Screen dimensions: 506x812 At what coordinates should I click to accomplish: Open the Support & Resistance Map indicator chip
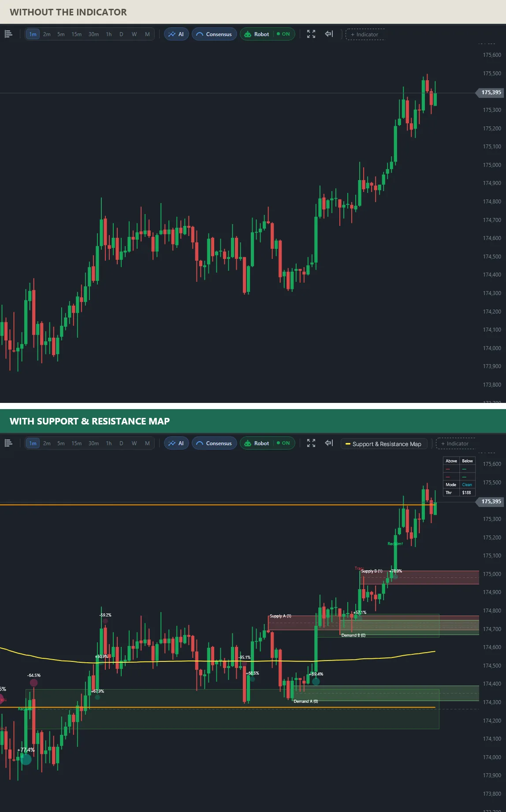383,444
